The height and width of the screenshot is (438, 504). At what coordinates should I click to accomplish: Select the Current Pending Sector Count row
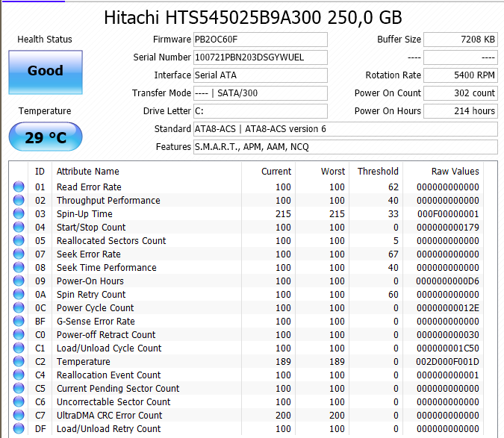[246, 388]
